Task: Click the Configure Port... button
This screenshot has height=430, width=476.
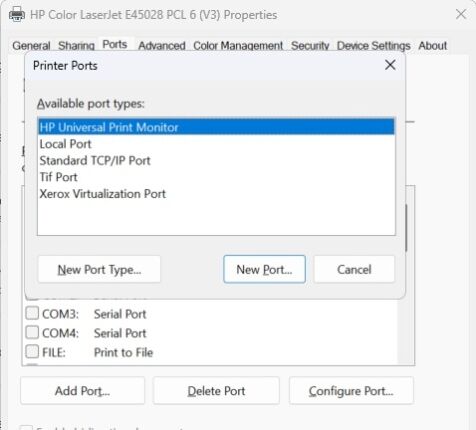Action: [351, 391]
